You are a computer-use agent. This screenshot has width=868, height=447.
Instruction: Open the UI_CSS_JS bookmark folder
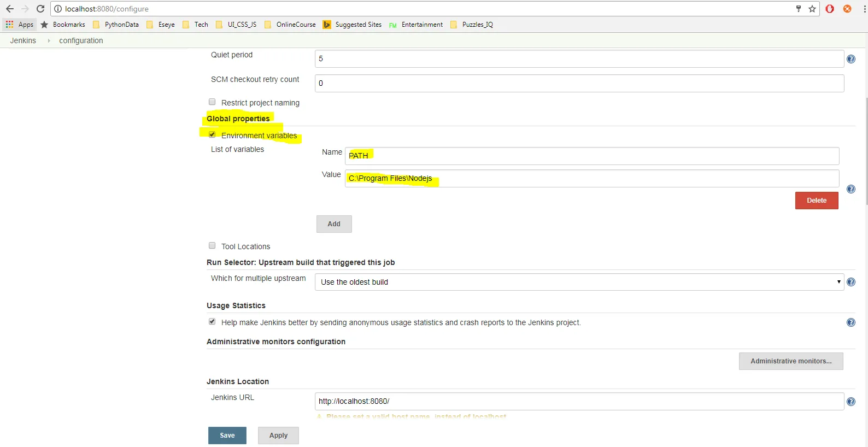(x=236, y=25)
